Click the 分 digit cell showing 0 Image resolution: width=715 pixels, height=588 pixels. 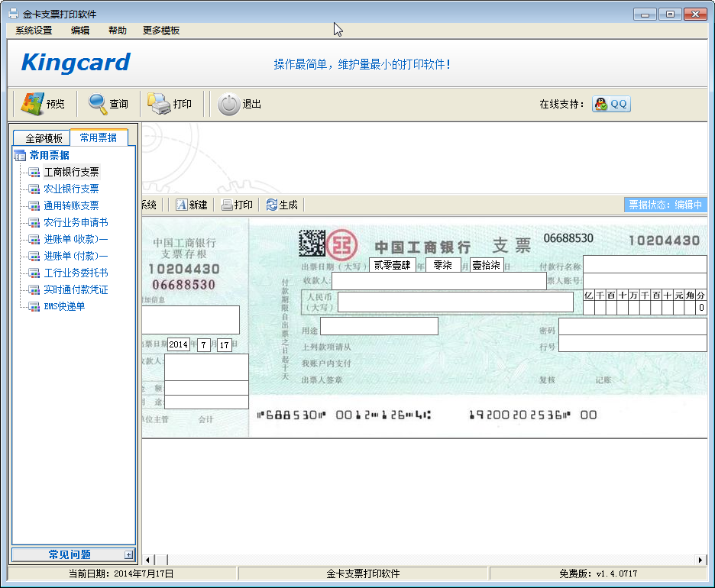[x=701, y=308]
